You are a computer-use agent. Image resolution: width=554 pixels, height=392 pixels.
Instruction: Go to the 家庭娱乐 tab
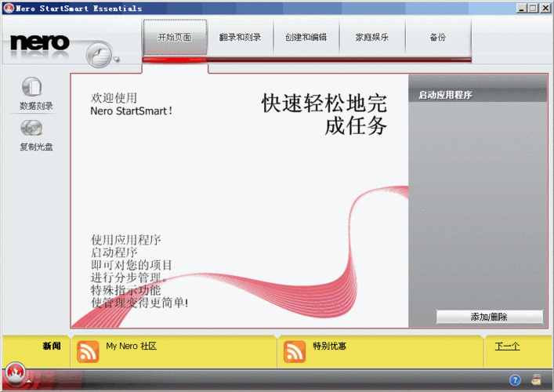371,38
